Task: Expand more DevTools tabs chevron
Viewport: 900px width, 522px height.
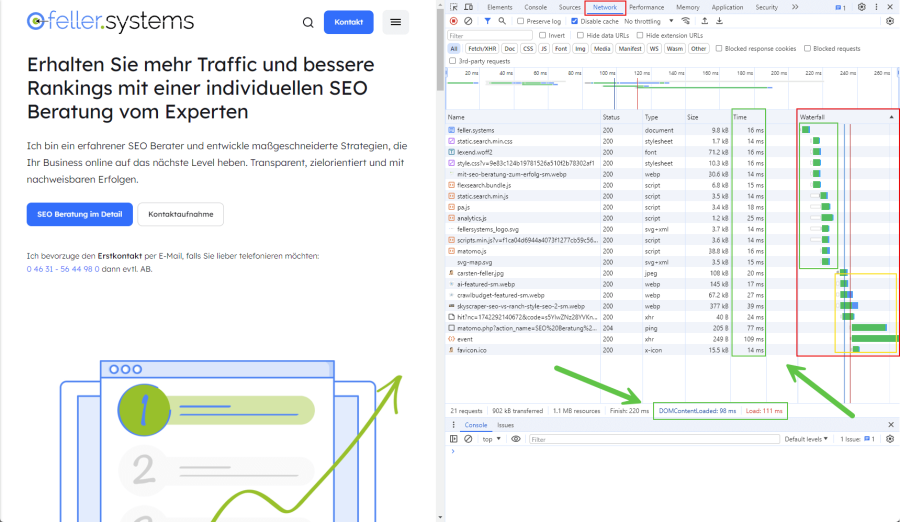Action: click(x=795, y=7)
